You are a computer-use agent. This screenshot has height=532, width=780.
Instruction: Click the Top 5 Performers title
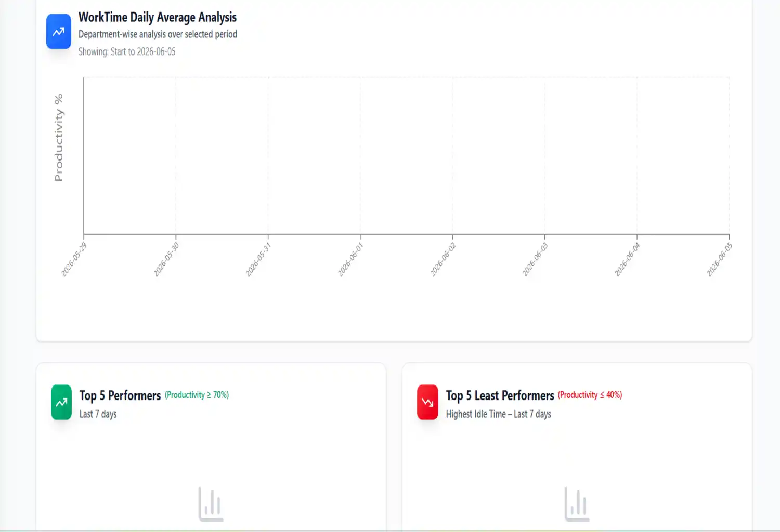tap(120, 395)
